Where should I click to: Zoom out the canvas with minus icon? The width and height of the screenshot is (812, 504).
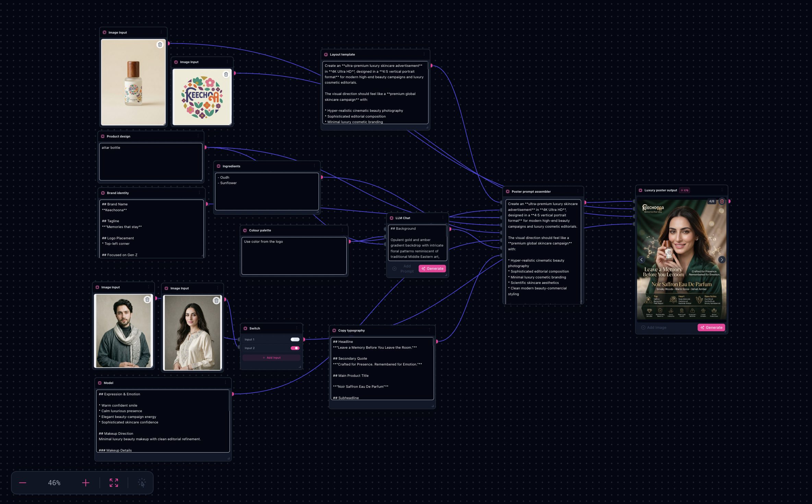pos(23,483)
